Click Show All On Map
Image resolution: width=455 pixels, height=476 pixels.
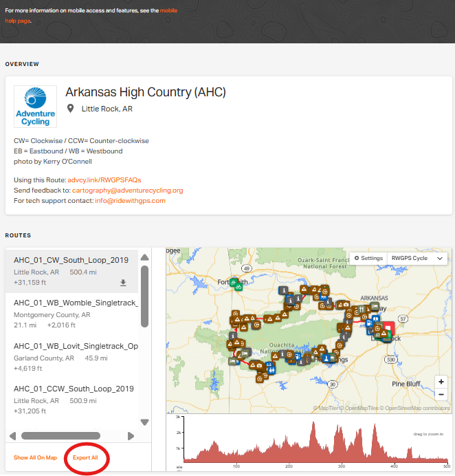point(35,457)
